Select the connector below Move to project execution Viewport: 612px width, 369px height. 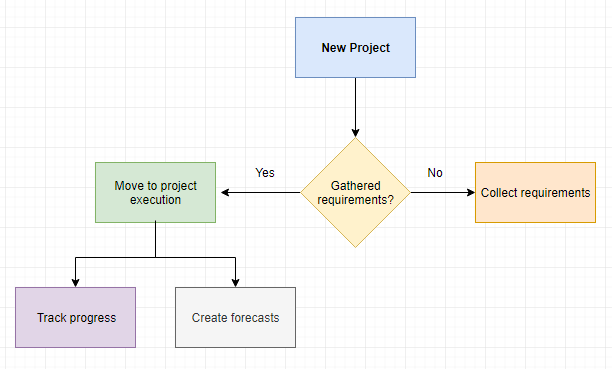pos(155,240)
